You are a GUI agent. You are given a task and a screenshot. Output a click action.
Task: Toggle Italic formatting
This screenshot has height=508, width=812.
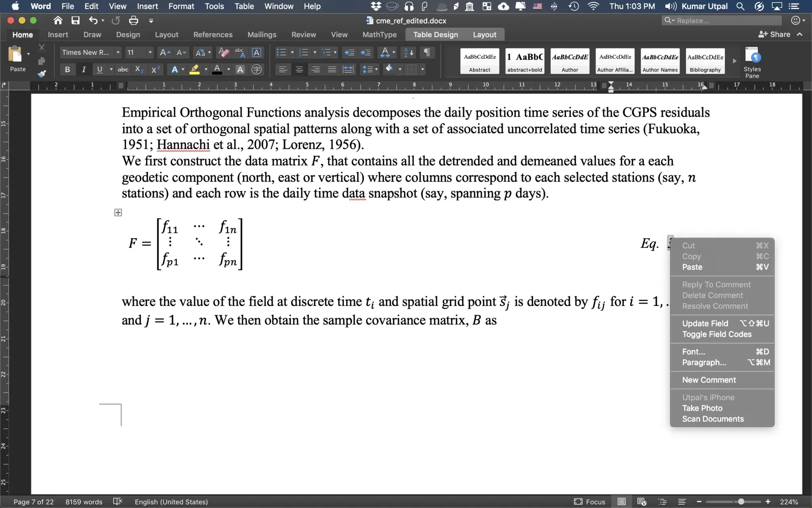tap(83, 70)
